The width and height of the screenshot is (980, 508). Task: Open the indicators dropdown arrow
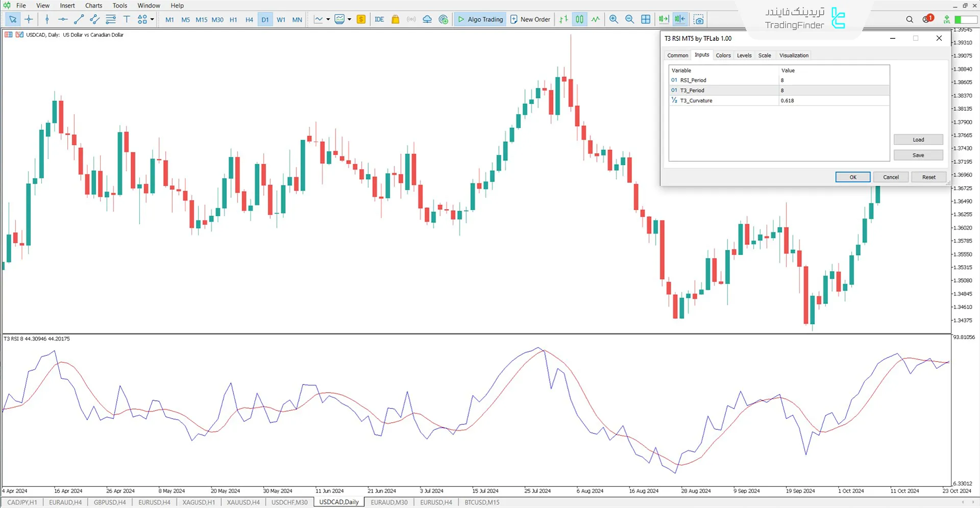(350, 19)
